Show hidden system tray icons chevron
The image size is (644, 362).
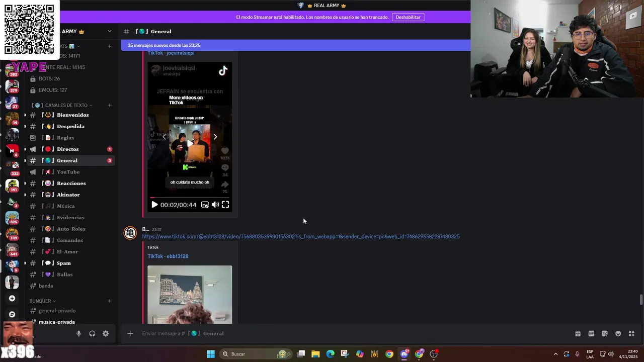tap(555, 354)
